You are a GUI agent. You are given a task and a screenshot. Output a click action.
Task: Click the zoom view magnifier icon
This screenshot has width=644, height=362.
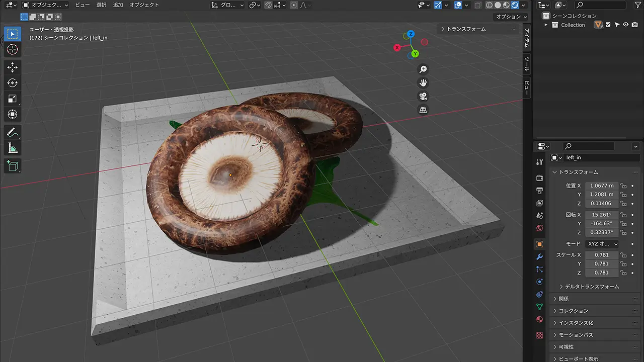(x=423, y=69)
